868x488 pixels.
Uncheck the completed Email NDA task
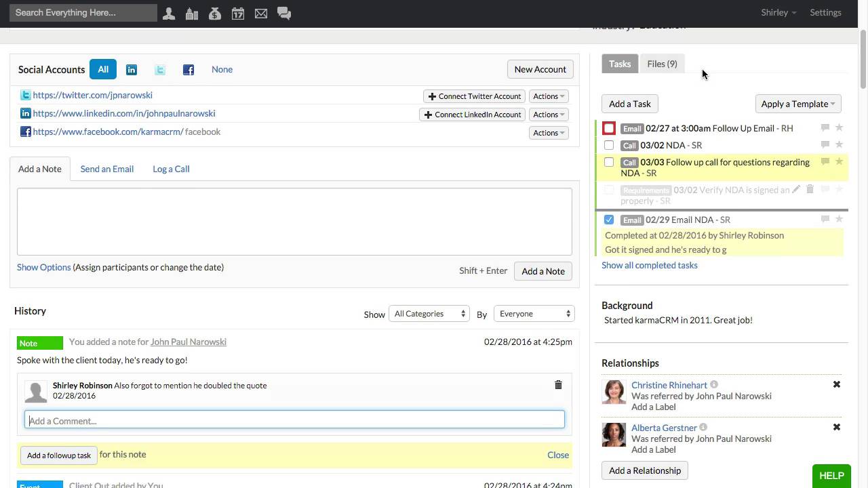tap(609, 220)
